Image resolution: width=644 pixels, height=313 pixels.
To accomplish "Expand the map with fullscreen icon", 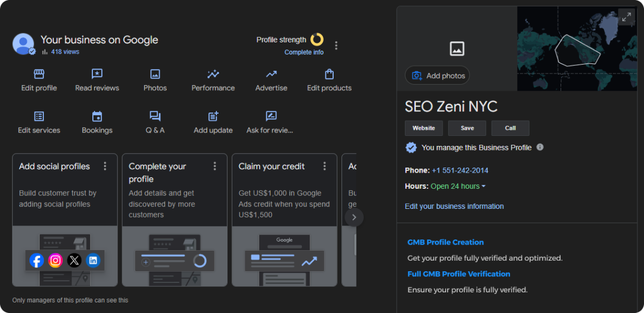I will point(626,17).
